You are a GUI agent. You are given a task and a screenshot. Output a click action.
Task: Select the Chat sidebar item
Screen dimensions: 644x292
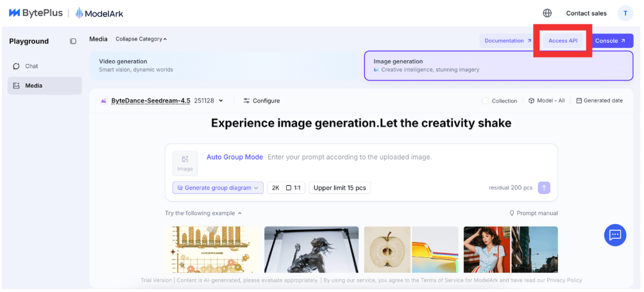31,66
